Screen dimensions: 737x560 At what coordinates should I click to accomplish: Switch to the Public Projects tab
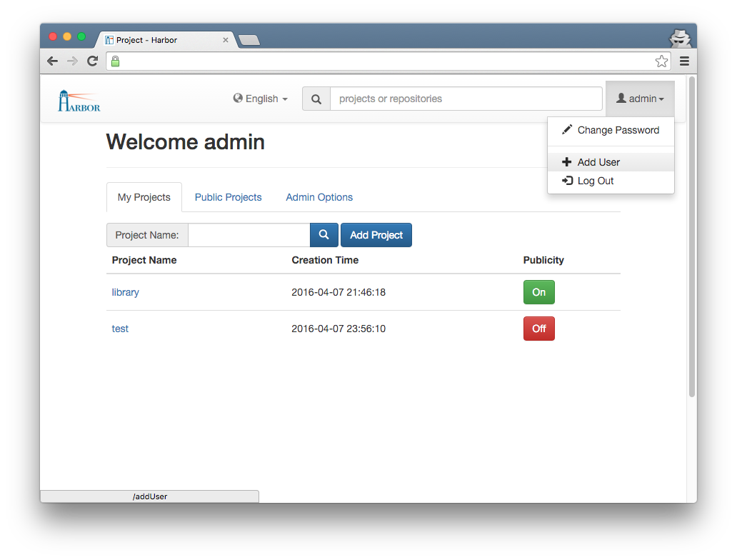[228, 197]
